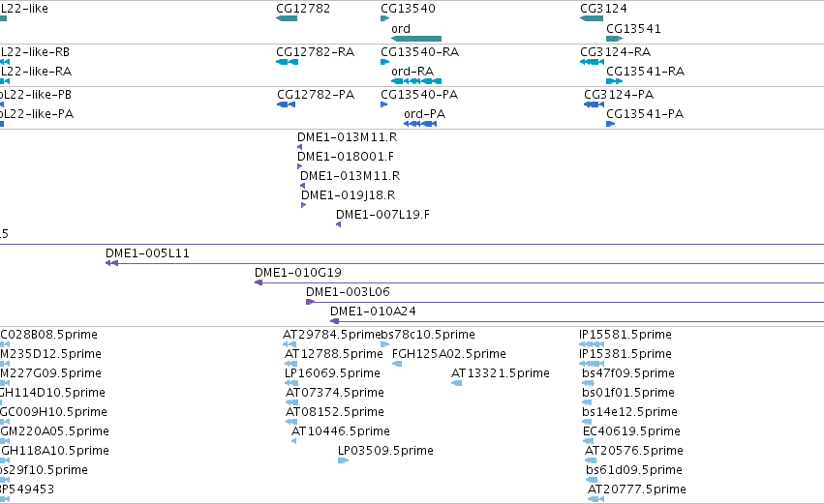Image resolution: width=824 pixels, height=504 pixels.
Task: Click the CG13541-RA transcript glyph
Action: coord(614,81)
